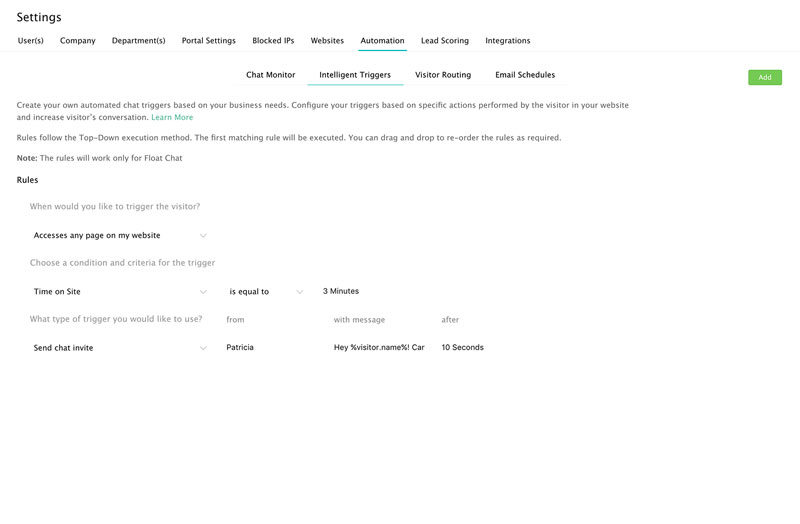This screenshot has width=800, height=524.
Task: Follow the Learn More link
Action: [x=172, y=117]
